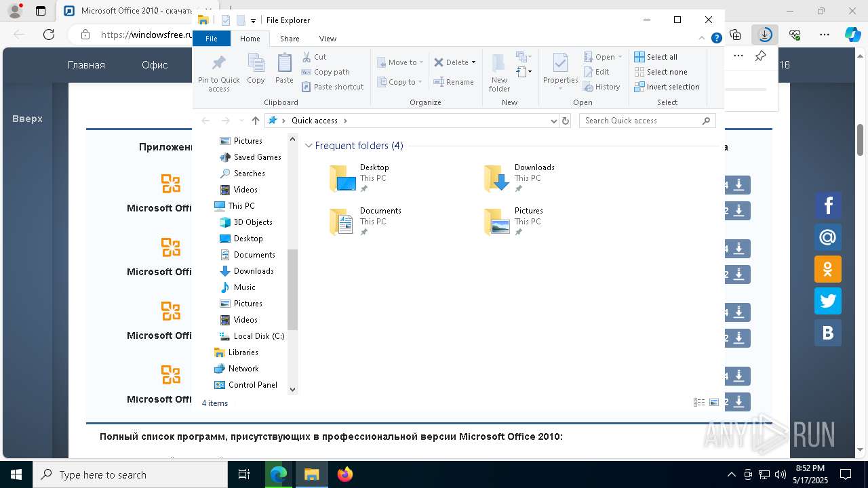Open Downloads folder in Frequent folders
The image size is (868, 488).
click(x=519, y=178)
